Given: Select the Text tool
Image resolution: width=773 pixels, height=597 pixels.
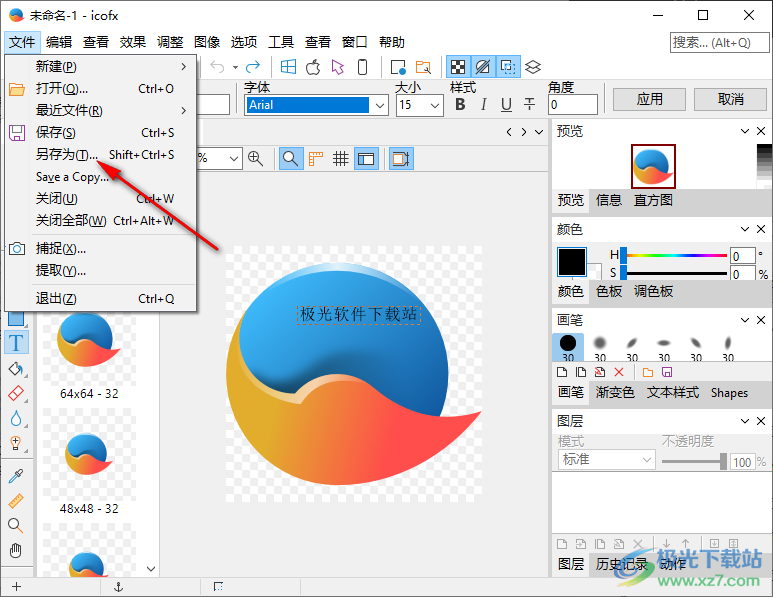Looking at the screenshot, I should [x=16, y=343].
